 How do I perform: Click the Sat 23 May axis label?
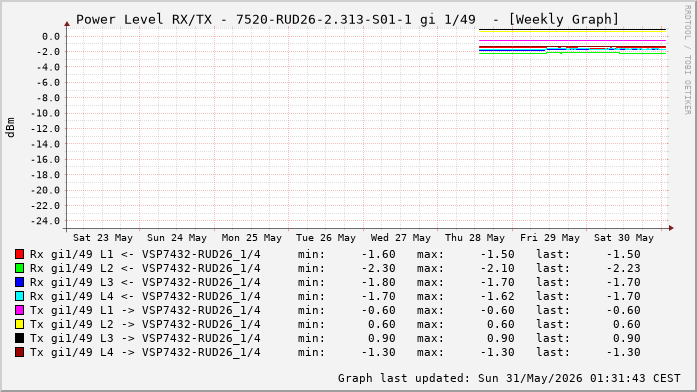click(x=103, y=238)
